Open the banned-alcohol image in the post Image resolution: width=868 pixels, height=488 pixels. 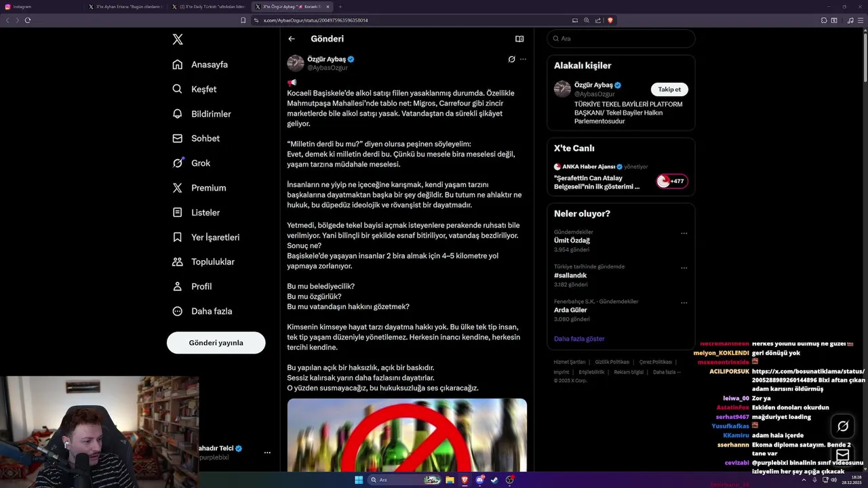point(407,435)
